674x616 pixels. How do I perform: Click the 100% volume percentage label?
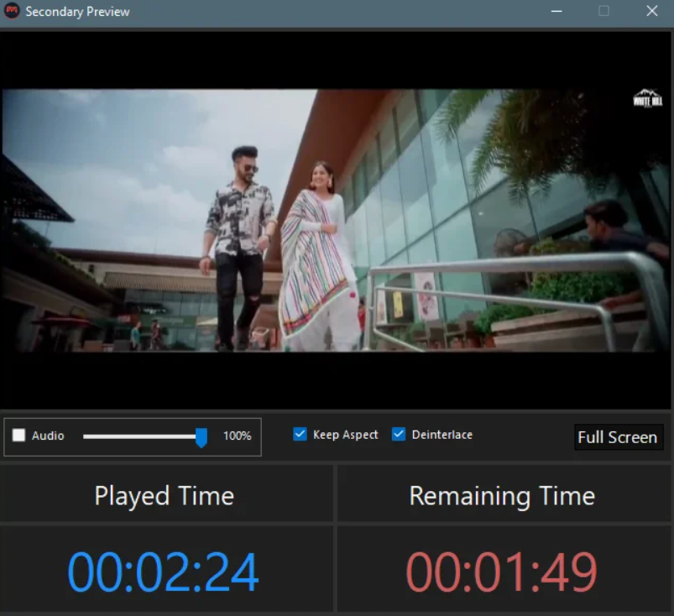click(238, 436)
